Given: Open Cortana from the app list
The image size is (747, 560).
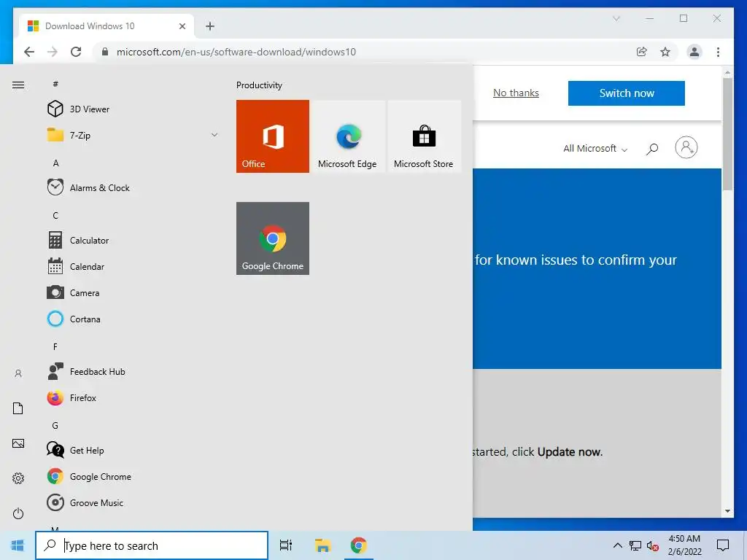Looking at the screenshot, I should click(133, 319).
